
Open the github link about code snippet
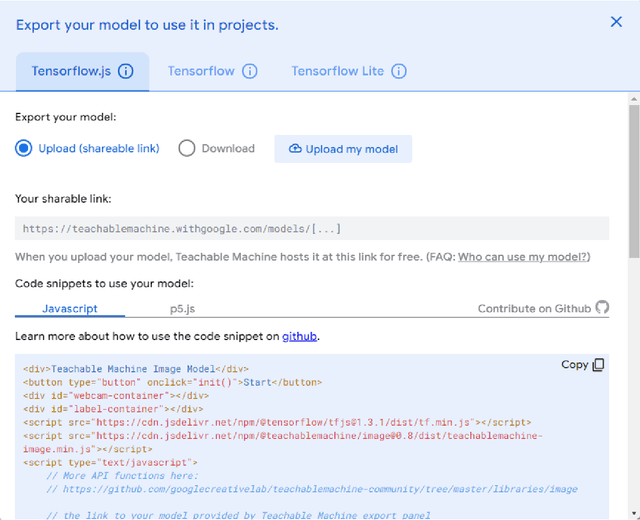[299, 336]
